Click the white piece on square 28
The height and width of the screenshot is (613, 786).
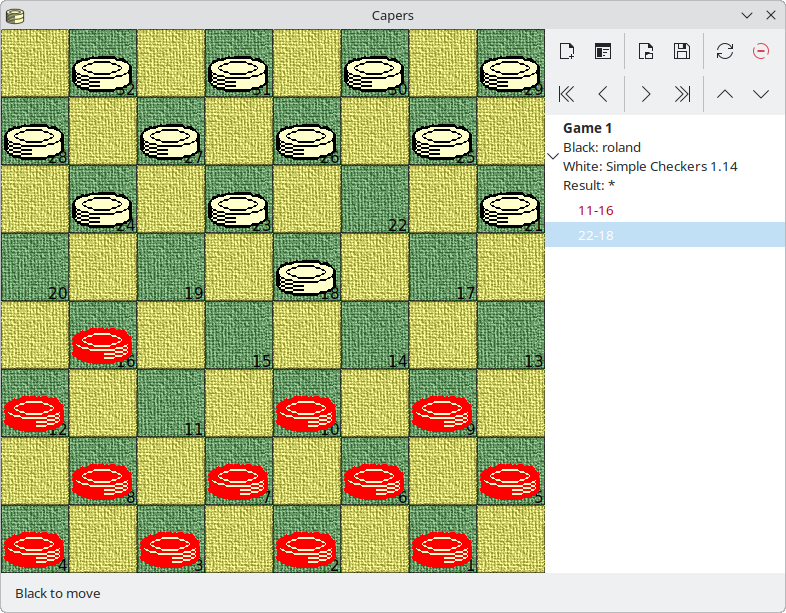[x=34, y=142]
